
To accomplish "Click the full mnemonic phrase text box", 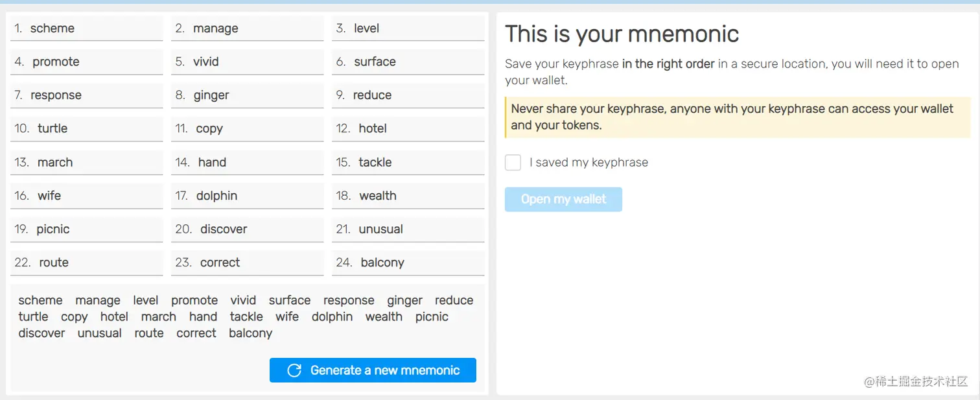I will click(246, 317).
